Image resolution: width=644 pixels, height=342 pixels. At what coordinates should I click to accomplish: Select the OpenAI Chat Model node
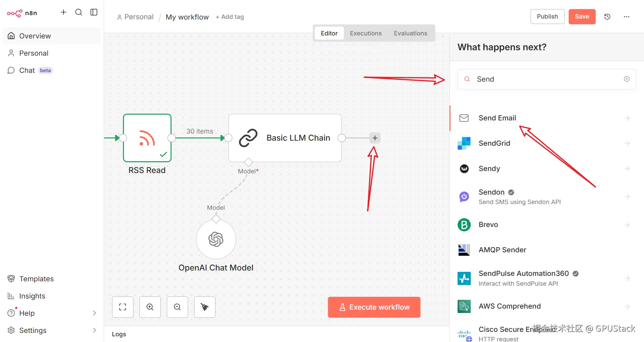point(216,239)
